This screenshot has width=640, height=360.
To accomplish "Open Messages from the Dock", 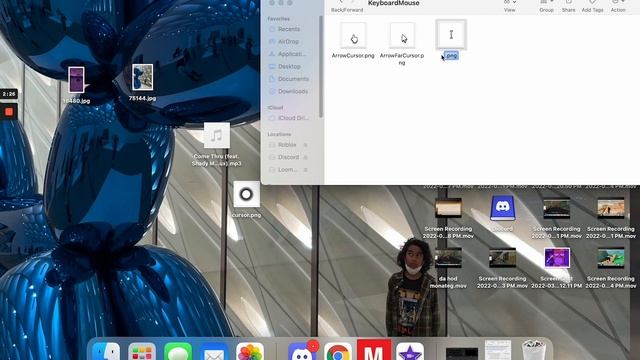I will coord(178,352).
